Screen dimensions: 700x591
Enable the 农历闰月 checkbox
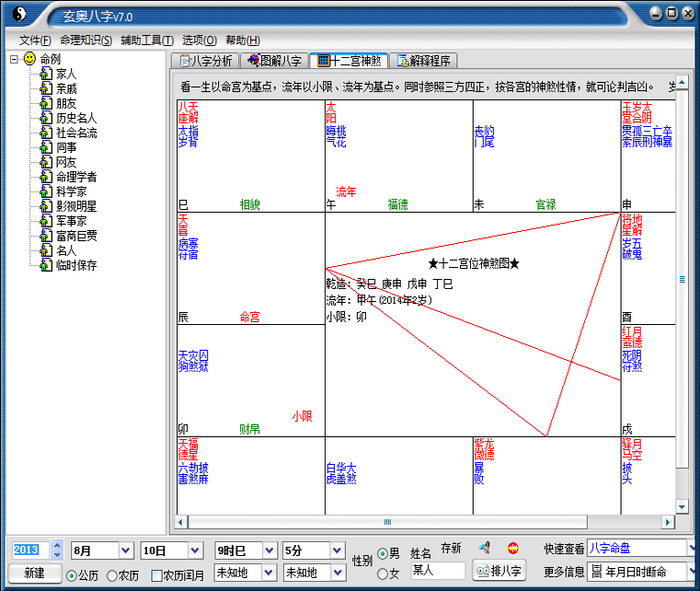156,575
